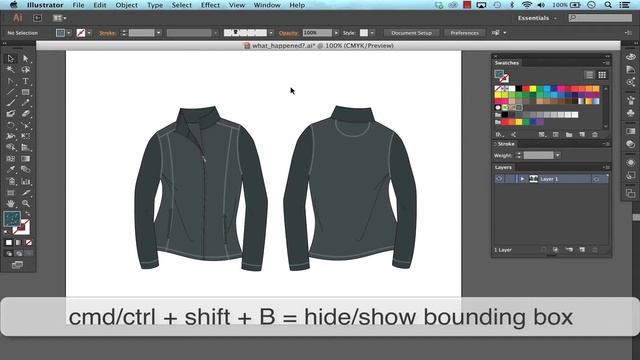Select the Line Segment tool
The width and height of the screenshot is (640, 360).
[x=11, y=92]
